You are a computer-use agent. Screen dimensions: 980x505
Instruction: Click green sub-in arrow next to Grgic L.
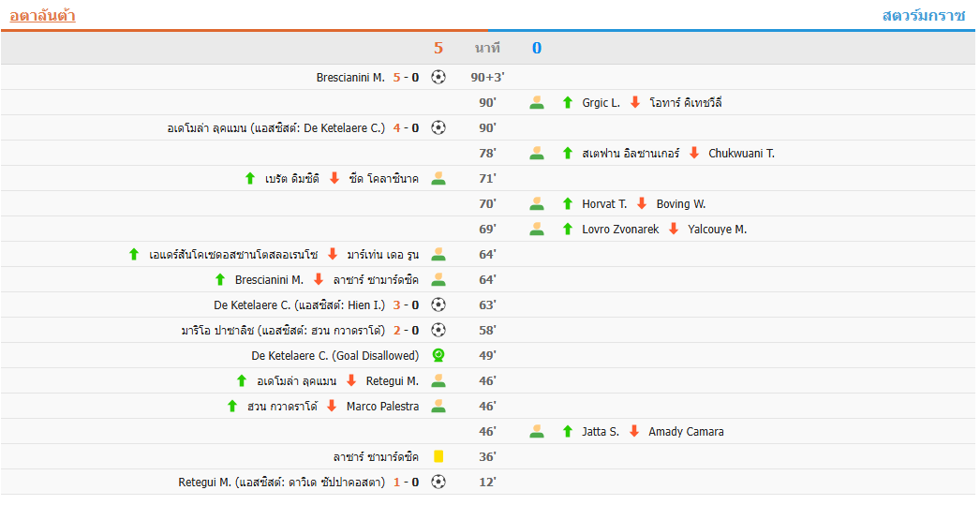(x=567, y=103)
